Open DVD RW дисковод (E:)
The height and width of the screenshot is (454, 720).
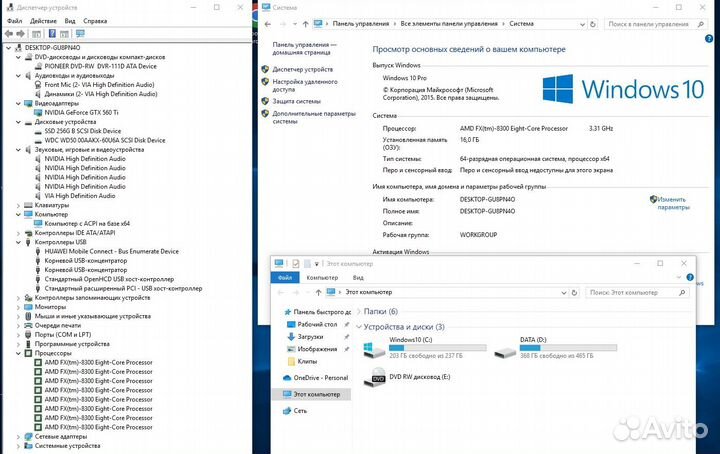[407, 377]
